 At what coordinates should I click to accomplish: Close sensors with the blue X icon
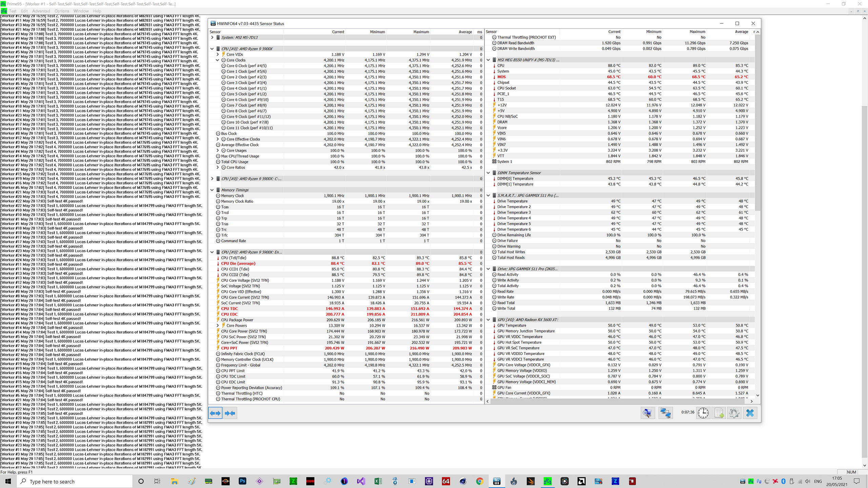[750, 413]
